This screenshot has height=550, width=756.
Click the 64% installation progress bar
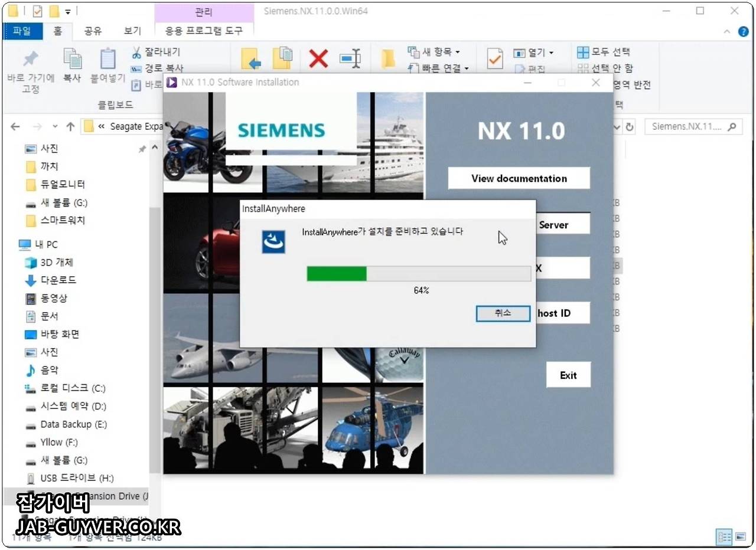point(419,274)
